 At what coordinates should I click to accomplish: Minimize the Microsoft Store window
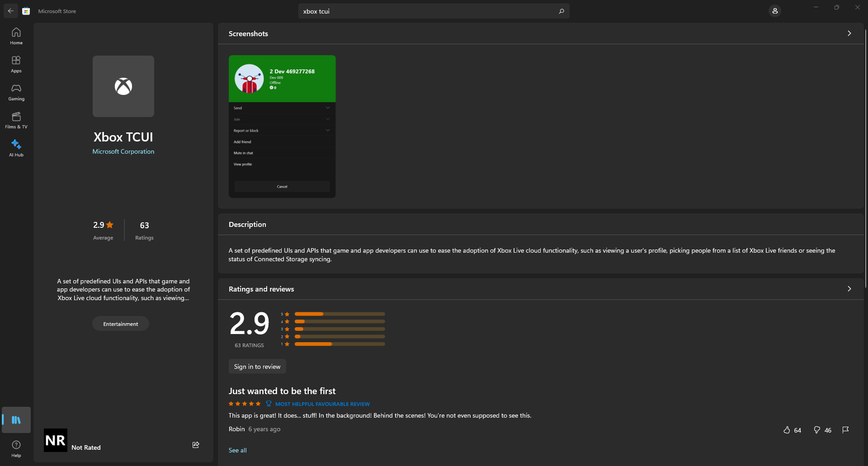[x=816, y=7]
